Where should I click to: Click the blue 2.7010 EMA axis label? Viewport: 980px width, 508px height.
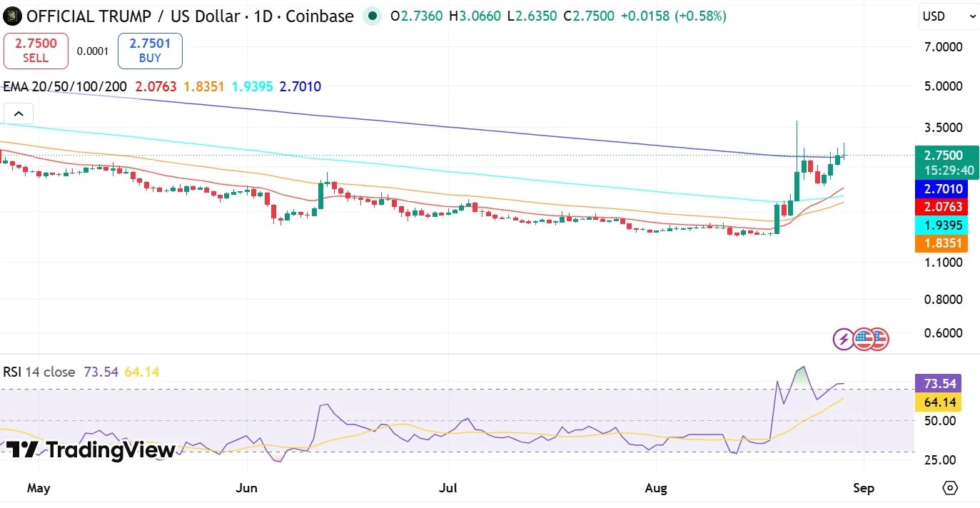[x=941, y=189]
